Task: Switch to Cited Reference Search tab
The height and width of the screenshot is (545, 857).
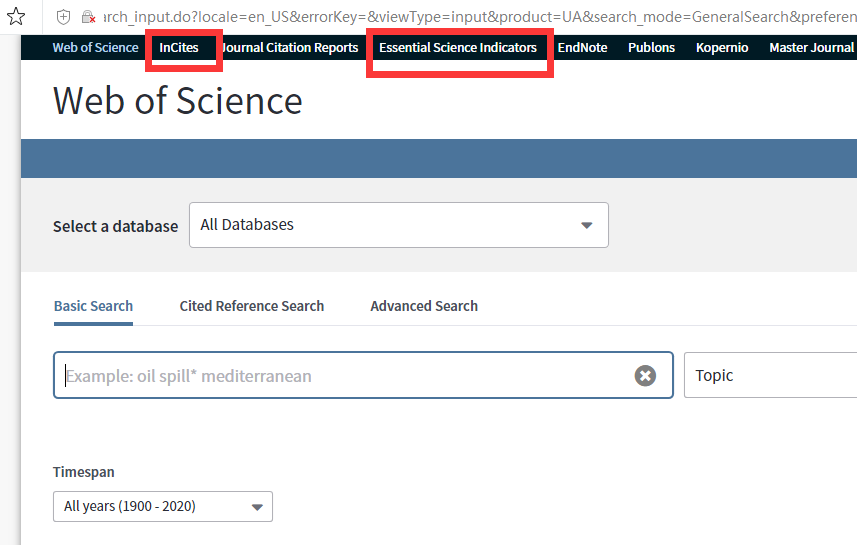Action: pyautogui.click(x=251, y=306)
